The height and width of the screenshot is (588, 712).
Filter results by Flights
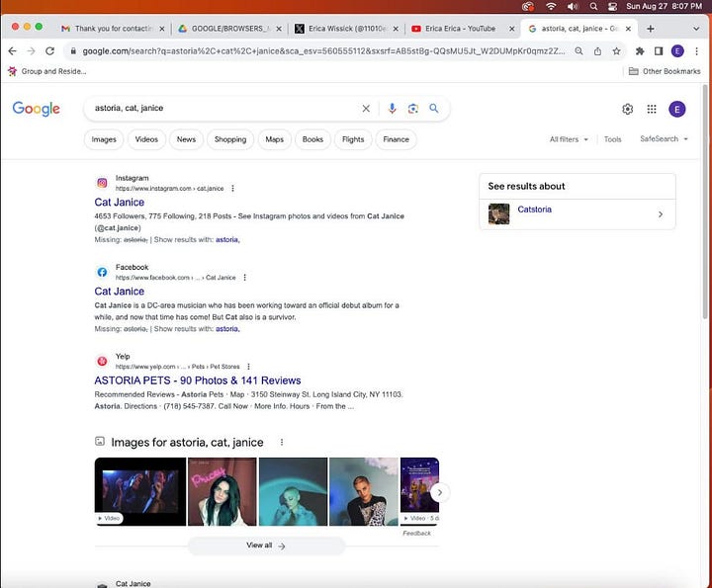click(x=353, y=139)
